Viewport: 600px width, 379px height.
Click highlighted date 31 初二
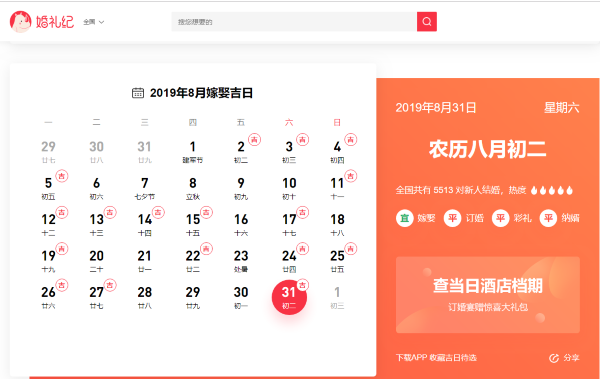coord(289,297)
